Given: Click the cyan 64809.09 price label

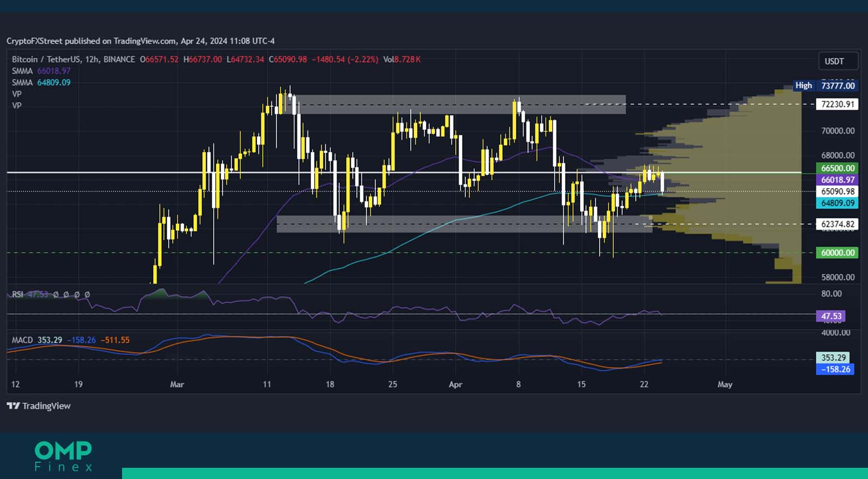Looking at the screenshot, I should click(x=837, y=203).
